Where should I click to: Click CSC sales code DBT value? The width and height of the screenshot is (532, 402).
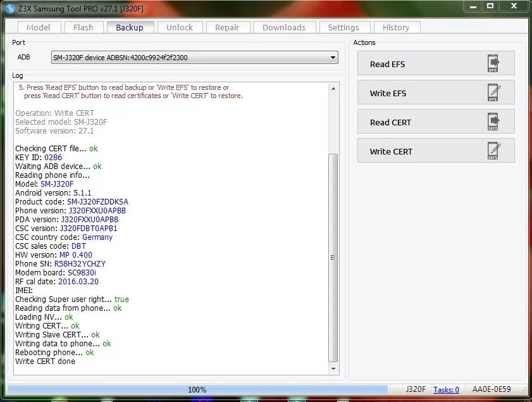(x=78, y=246)
